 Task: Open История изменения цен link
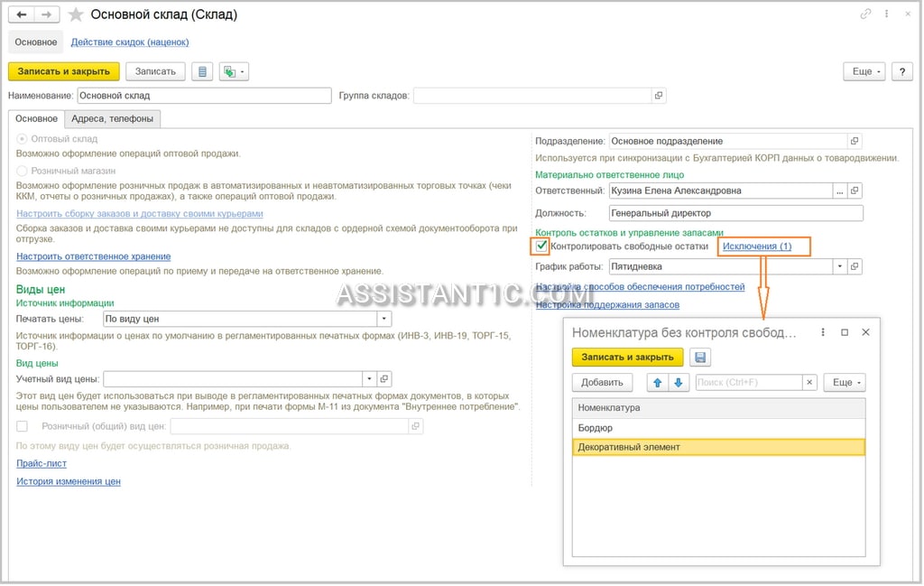coord(69,481)
